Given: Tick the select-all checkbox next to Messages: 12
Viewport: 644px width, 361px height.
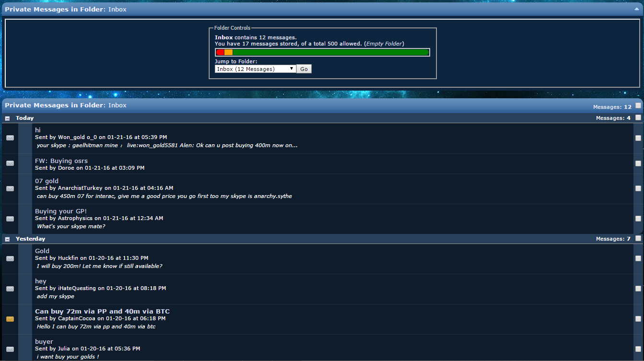Looking at the screenshot, I should (638, 106).
